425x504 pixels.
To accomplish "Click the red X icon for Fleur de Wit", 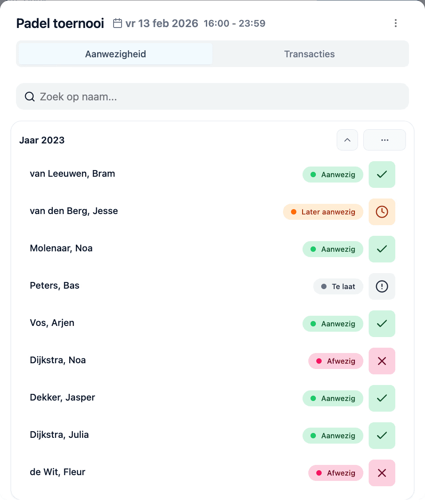I will pos(382,473).
